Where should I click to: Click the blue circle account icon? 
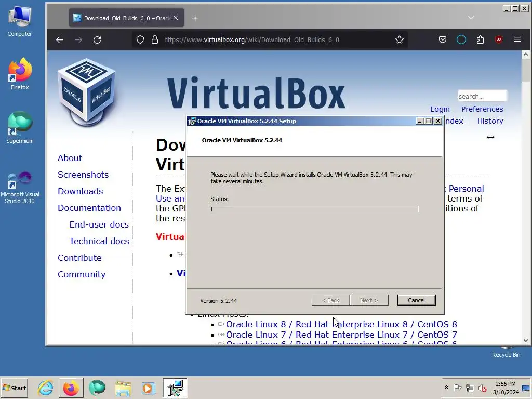click(x=461, y=39)
